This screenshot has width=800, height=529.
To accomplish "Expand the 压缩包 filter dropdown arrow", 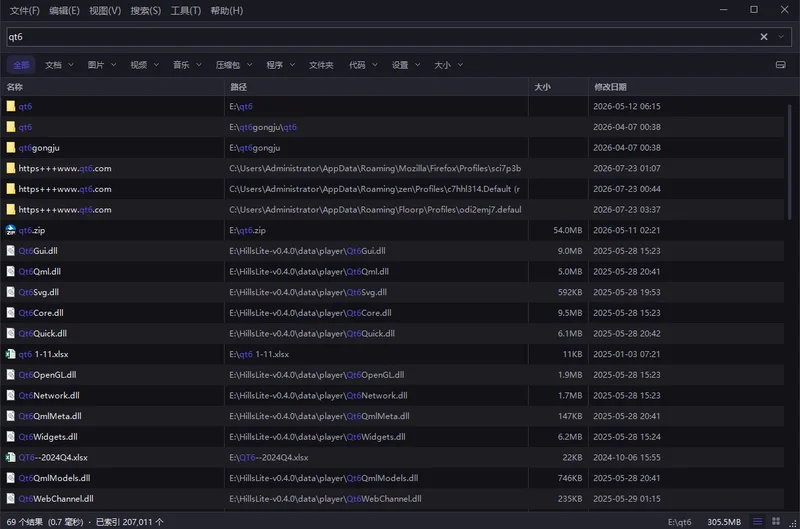I will (x=249, y=65).
